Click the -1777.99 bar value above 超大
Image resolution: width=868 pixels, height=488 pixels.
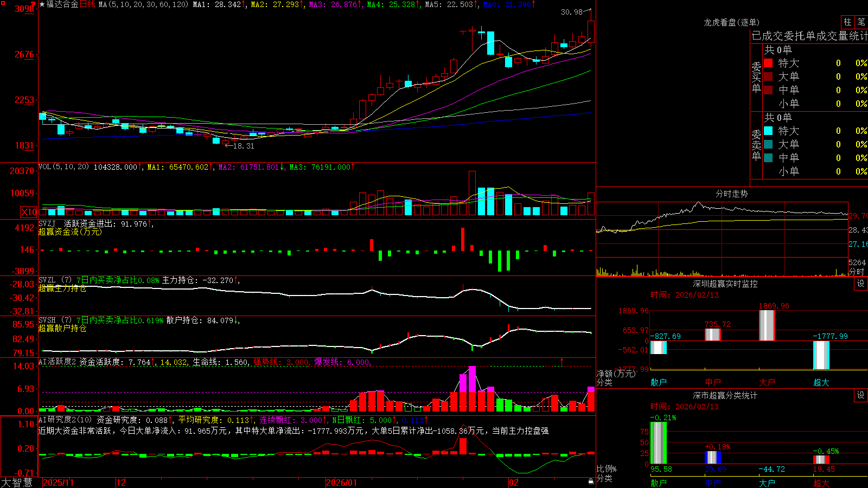point(830,336)
